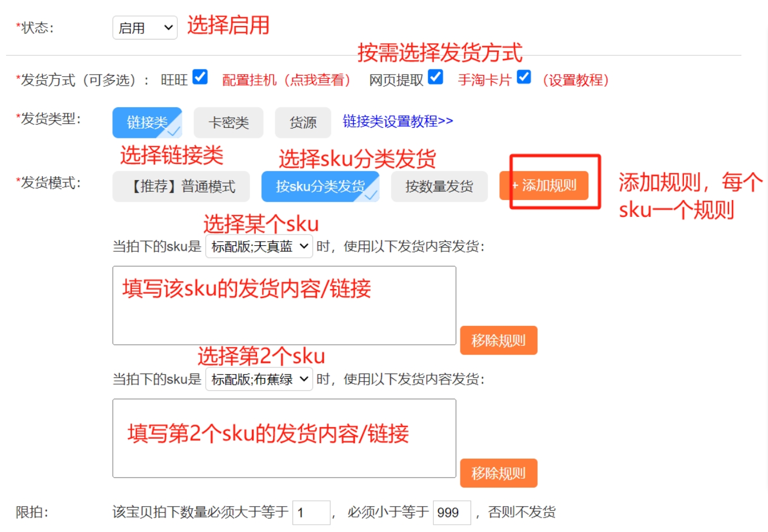Choose 按数量发货 mode
768x532 pixels.
[439, 186]
